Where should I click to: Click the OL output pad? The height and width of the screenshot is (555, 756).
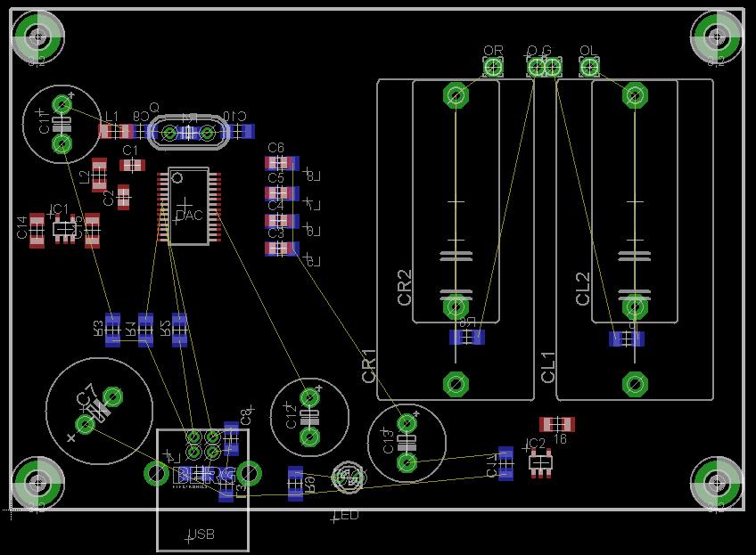click(x=588, y=67)
